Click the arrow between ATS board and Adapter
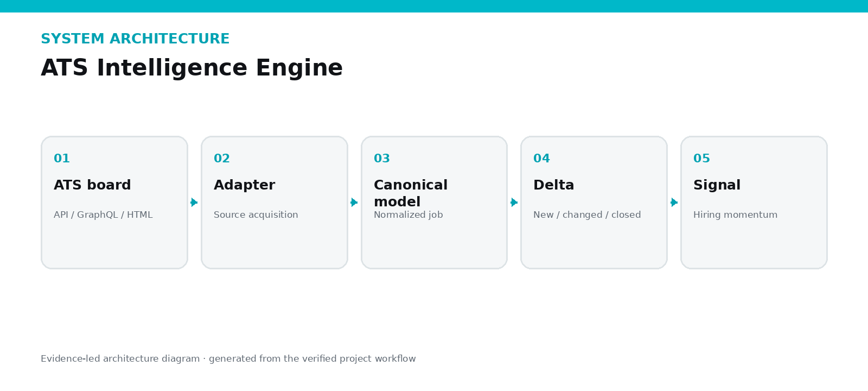The width and height of the screenshot is (868, 391). (194, 203)
